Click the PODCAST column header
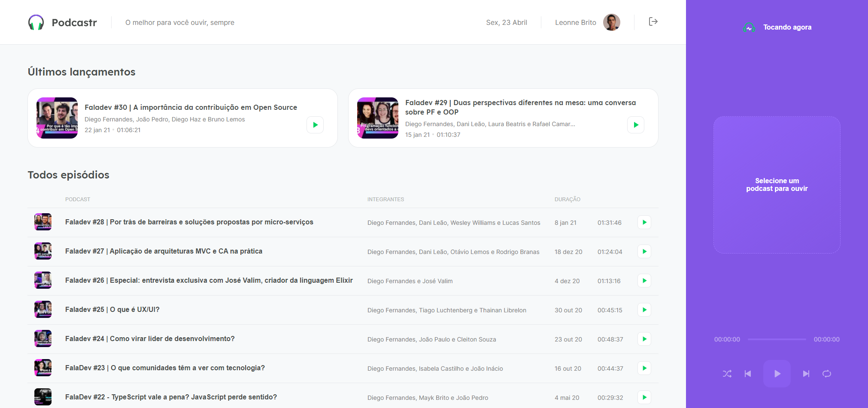This screenshot has height=408, width=868. click(78, 199)
